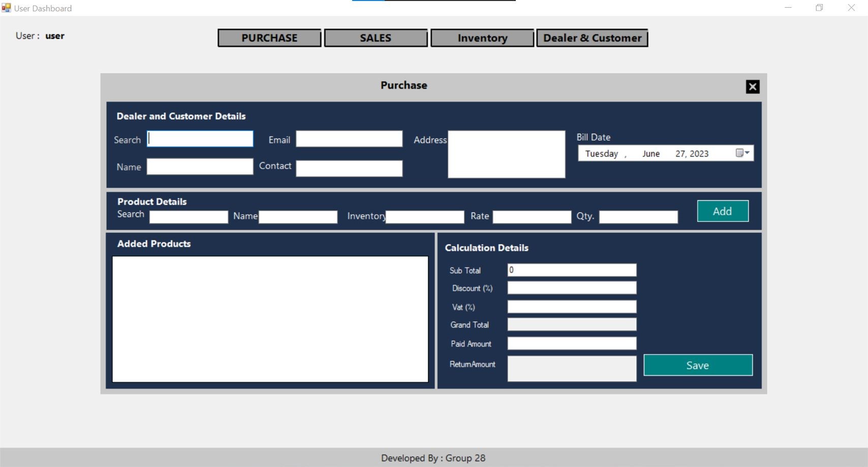868x467 pixels.
Task: Select the Contact text box
Action: (x=349, y=168)
